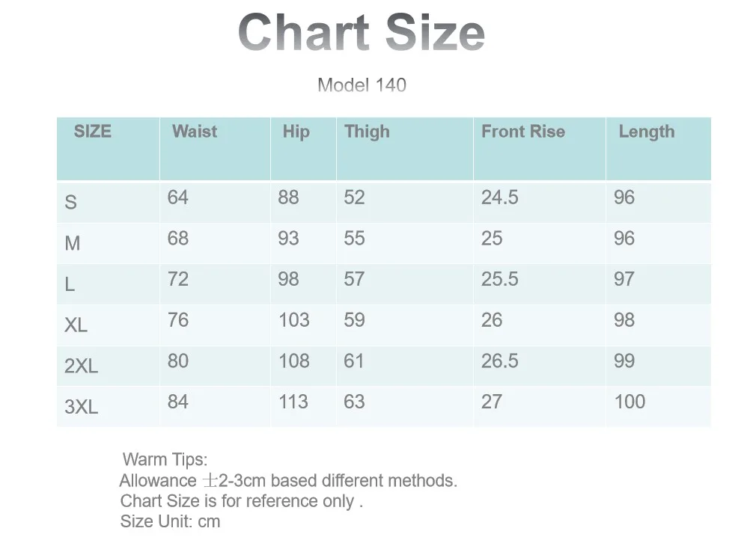Viewport: 756px width, 546px height.
Task: Select the XL size row label
Action: pyautogui.click(x=76, y=325)
